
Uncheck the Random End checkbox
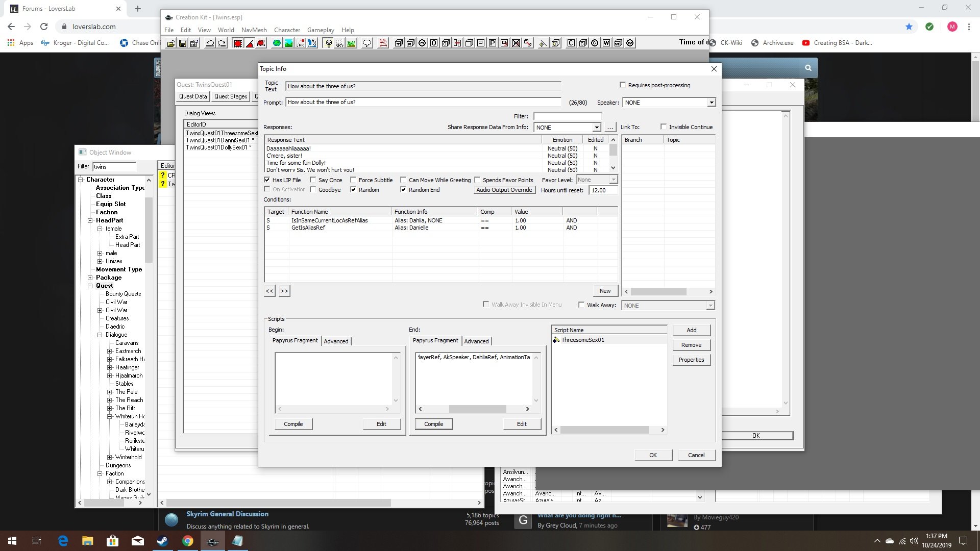pyautogui.click(x=403, y=190)
